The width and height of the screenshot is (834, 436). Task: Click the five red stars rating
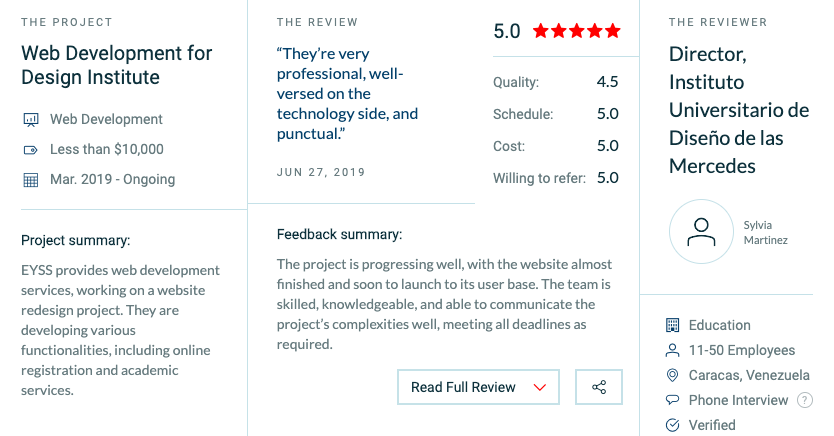tap(577, 31)
